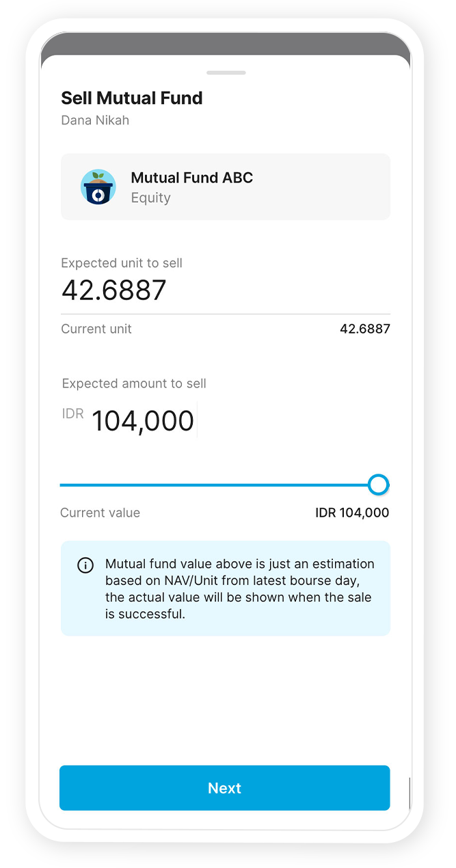
Task: Click the Sell Mutual Fund heading
Action: pos(132,98)
